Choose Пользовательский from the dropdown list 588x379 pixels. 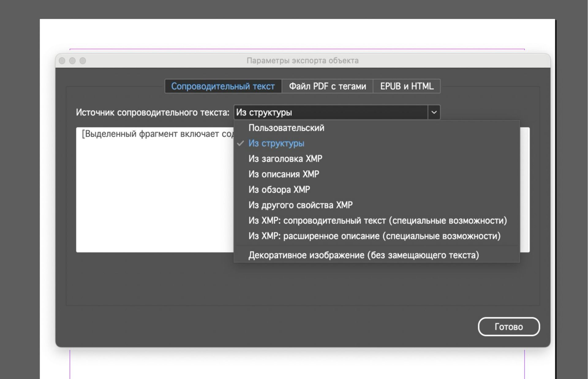(286, 128)
